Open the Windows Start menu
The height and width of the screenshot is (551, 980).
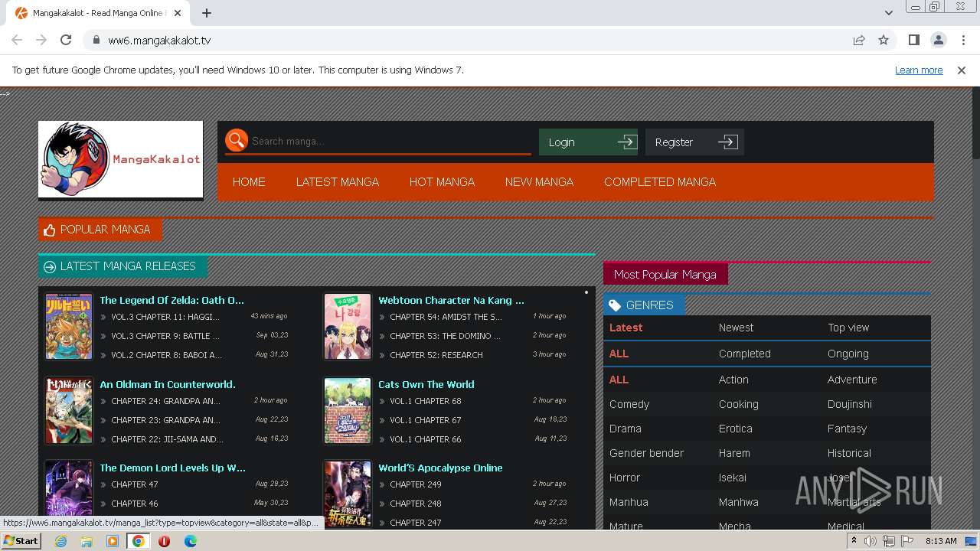pos(21,541)
